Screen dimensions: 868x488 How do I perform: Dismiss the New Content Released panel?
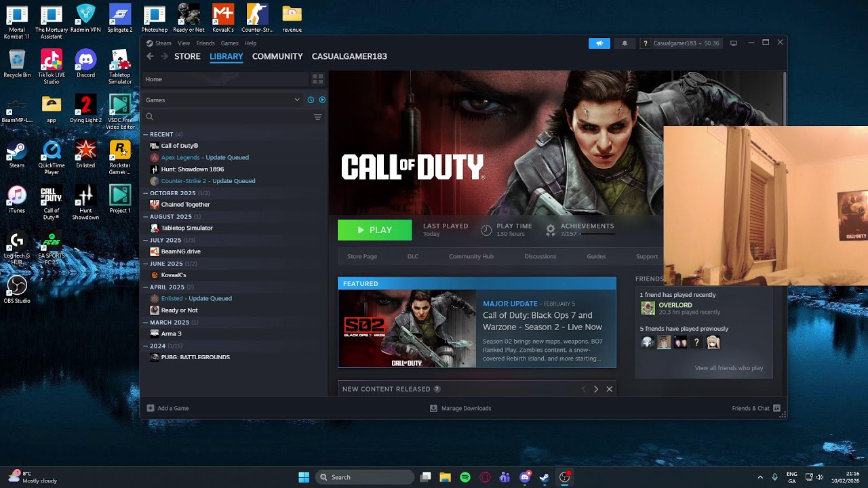pyautogui.click(x=609, y=389)
